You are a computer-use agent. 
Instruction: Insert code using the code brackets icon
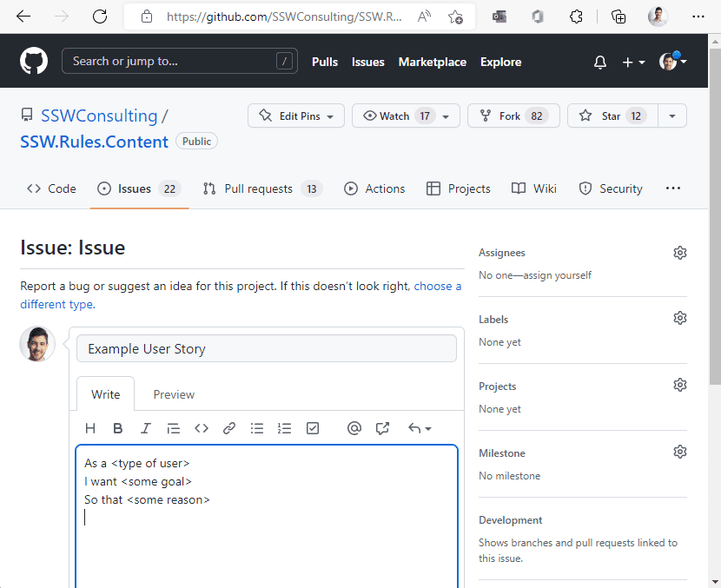click(x=202, y=428)
